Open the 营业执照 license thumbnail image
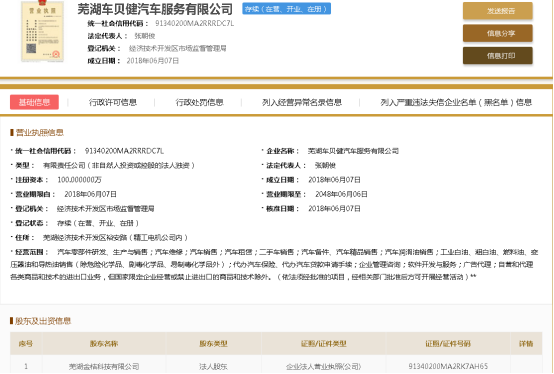Image resolution: width=554 pixels, height=374 pixels. 42,31
